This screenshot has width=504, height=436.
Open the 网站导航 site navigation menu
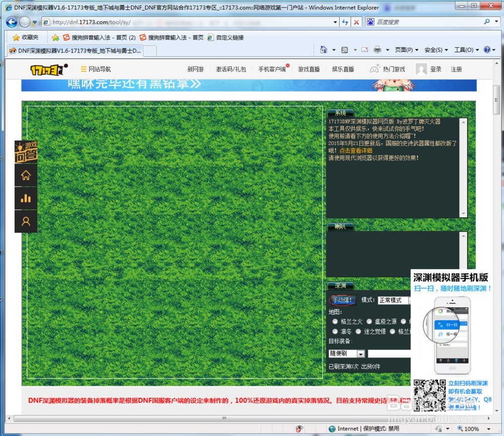pyautogui.click(x=95, y=69)
